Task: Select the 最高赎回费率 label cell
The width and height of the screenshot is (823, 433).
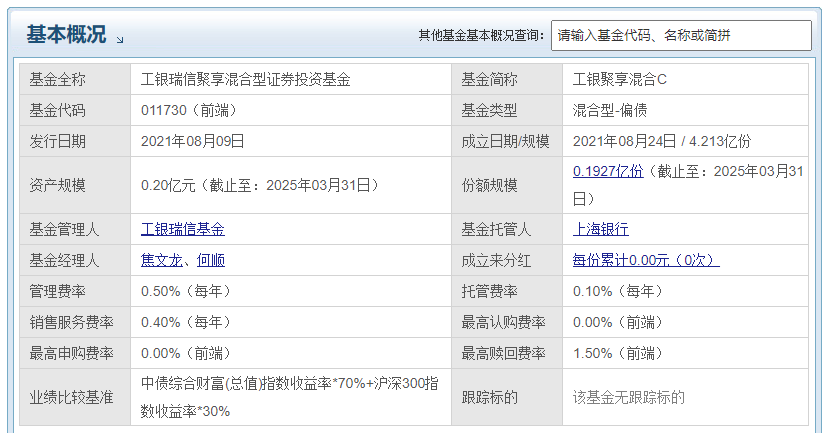Action: point(507,353)
